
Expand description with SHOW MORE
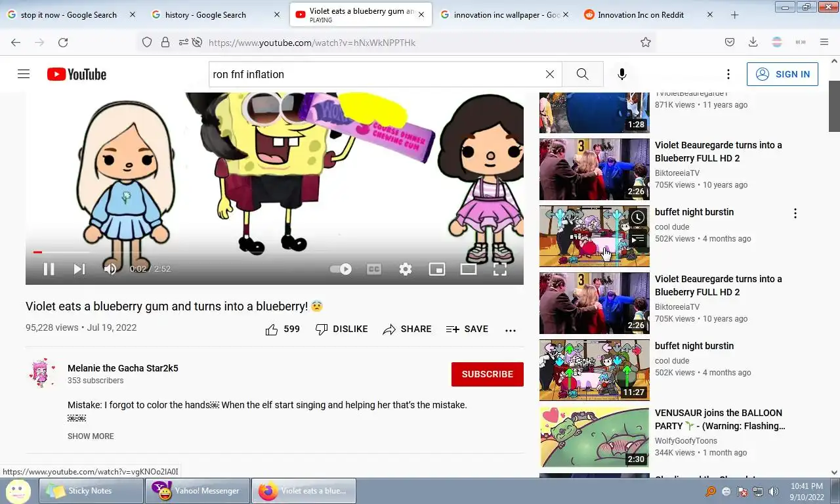[x=91, y=436]
